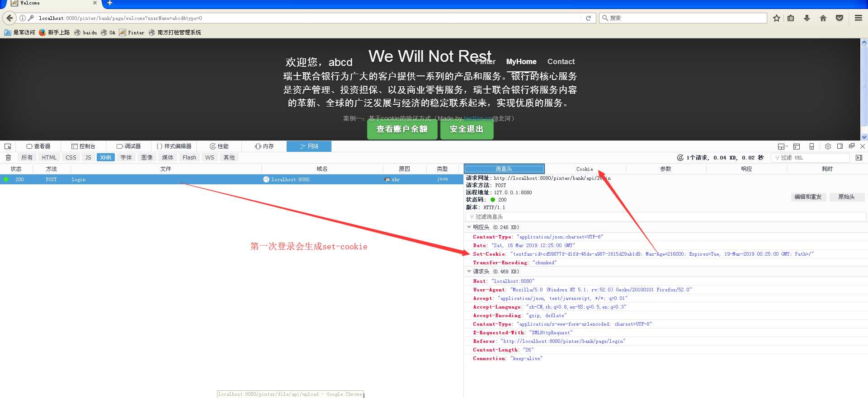Toggle the network details pane icon
Viewport: 868px width, 398px height.
pos(859,158)
